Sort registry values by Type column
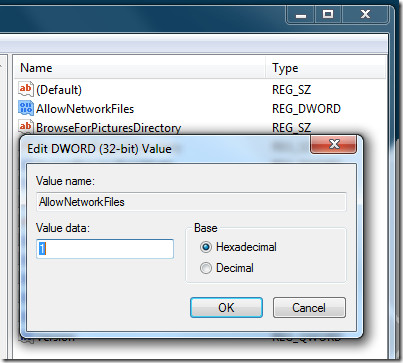 [326, 68]
